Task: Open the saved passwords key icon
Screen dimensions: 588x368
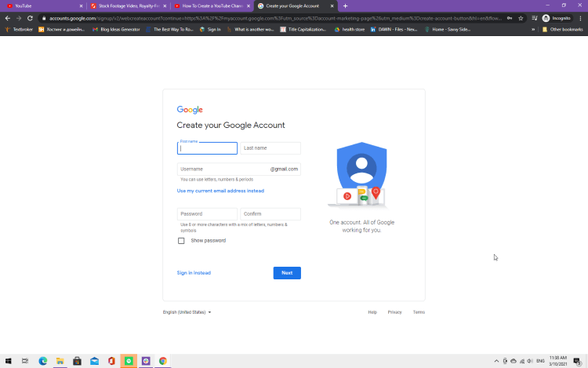Action: coord(510,18)
